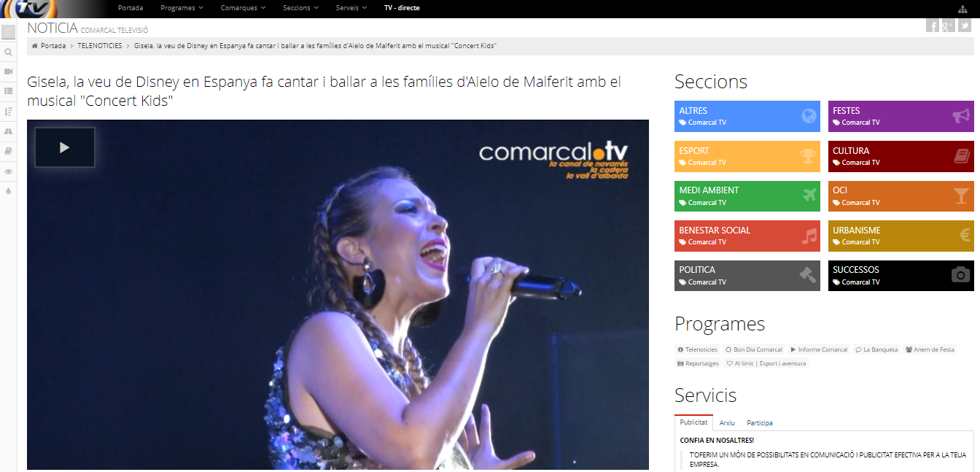Toggle the eye icon in left sidebar
Viewport: 980px width, 472px height.
pos(9,171)
